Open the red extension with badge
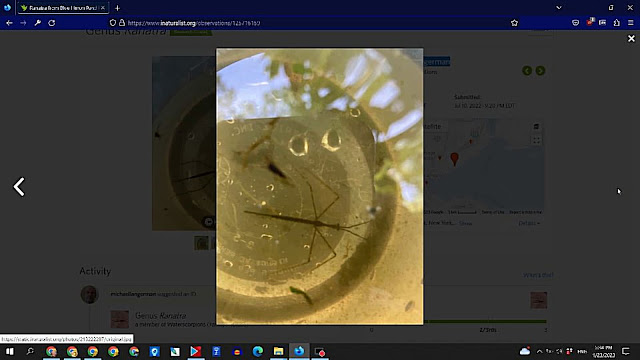Viewport: 640px width, 360px height. (590, 22)
